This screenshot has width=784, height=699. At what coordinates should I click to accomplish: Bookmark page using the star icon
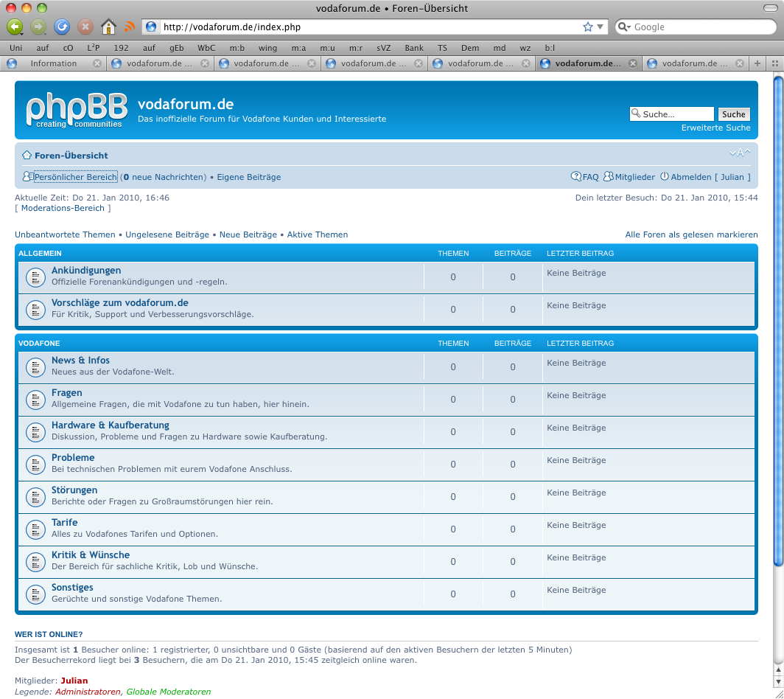[x=587, y=27]
